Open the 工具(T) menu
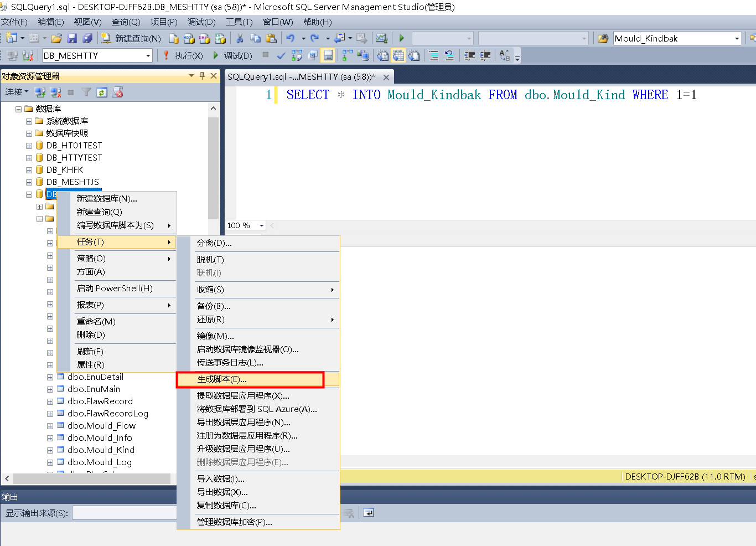 tap(239, 22)
